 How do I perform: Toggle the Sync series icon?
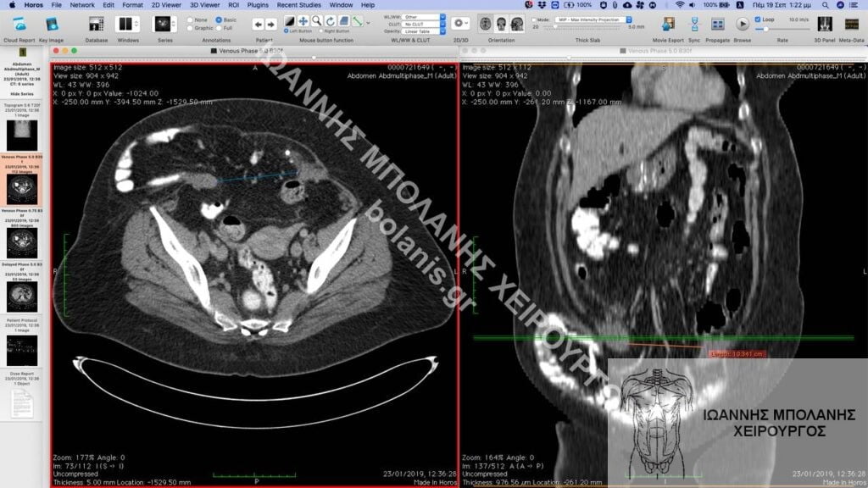pos(694,25)
